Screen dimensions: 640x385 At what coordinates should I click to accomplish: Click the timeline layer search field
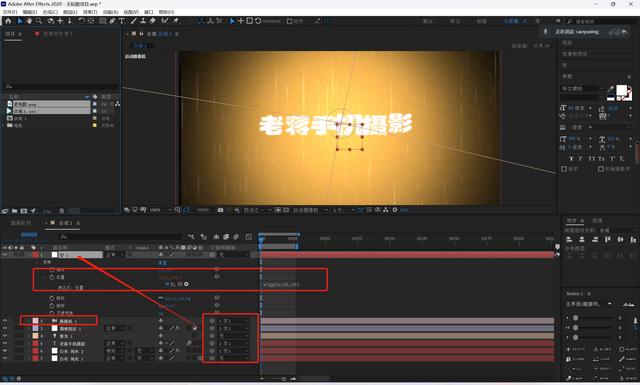coord(120,236)
